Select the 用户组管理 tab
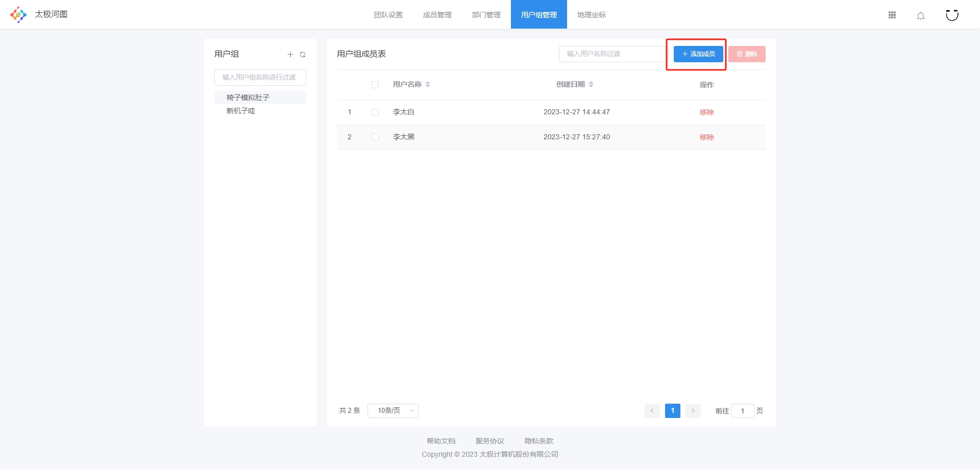The width and height of the screenshot is (980, 469). click(539, 15)
